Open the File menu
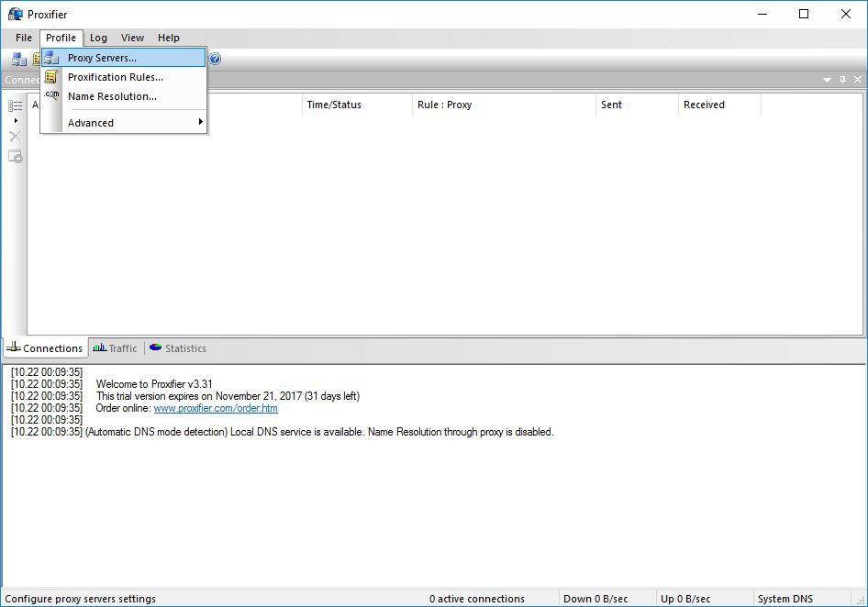The width and height of the screenshot is (868, 607). tap(24, 38)
